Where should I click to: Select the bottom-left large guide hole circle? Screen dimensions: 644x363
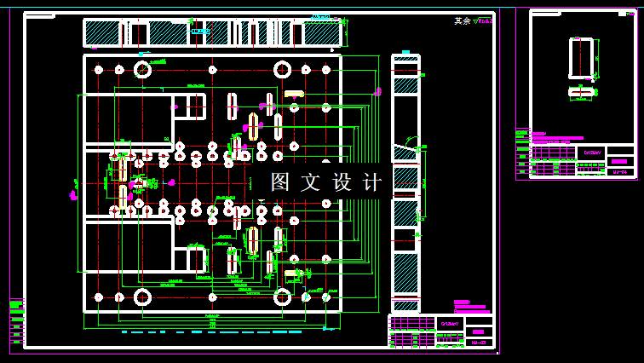coord(142,297)
